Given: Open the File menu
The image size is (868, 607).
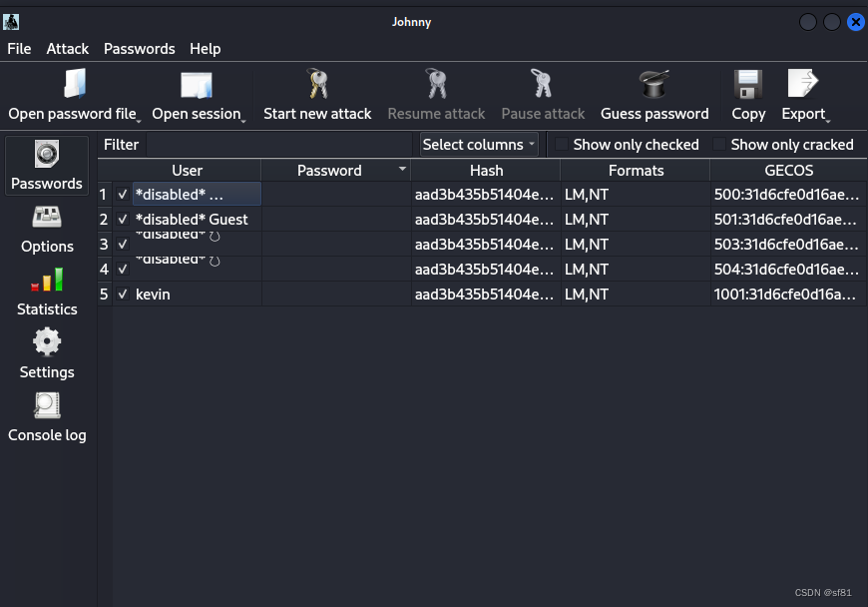Looking at the screenshot, I should click(19, 49).
